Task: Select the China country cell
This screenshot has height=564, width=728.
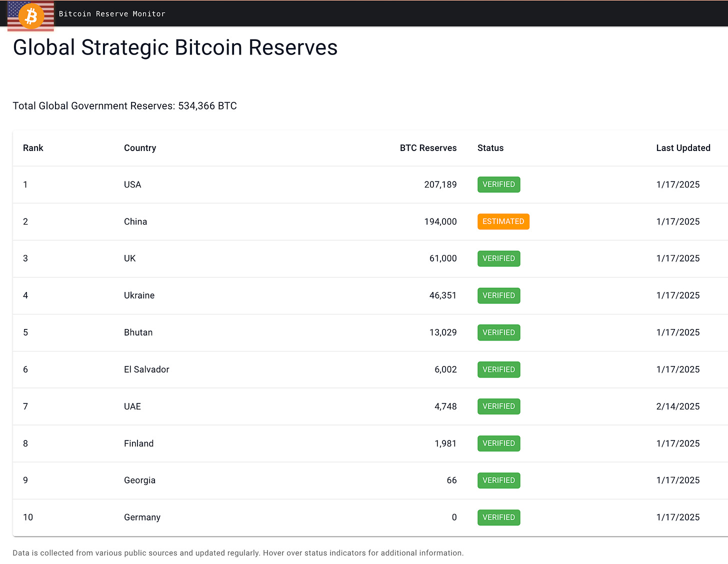Action: point(135,221)
